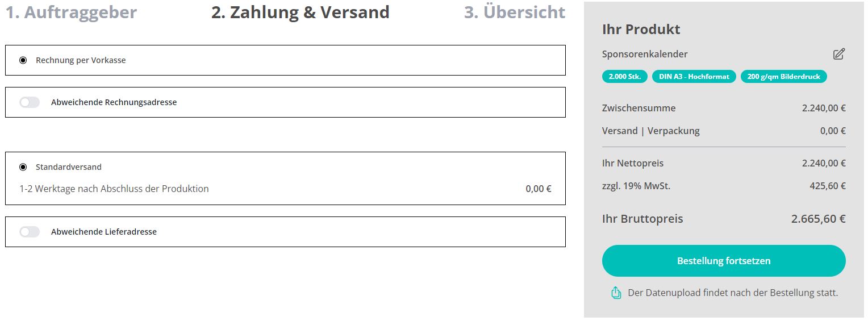Click the 2.000 Stk. tag

(625, 77)
